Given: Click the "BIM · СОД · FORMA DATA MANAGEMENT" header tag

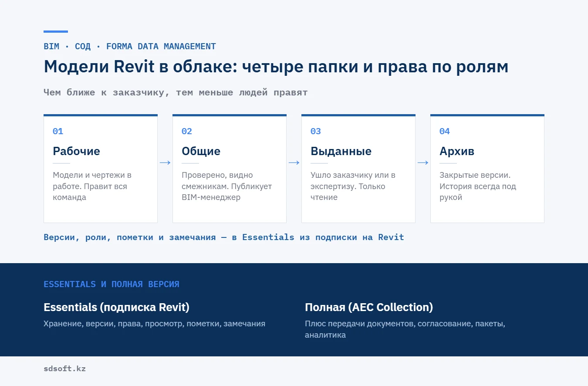Looking at the screenshot, I should [130, 46].
